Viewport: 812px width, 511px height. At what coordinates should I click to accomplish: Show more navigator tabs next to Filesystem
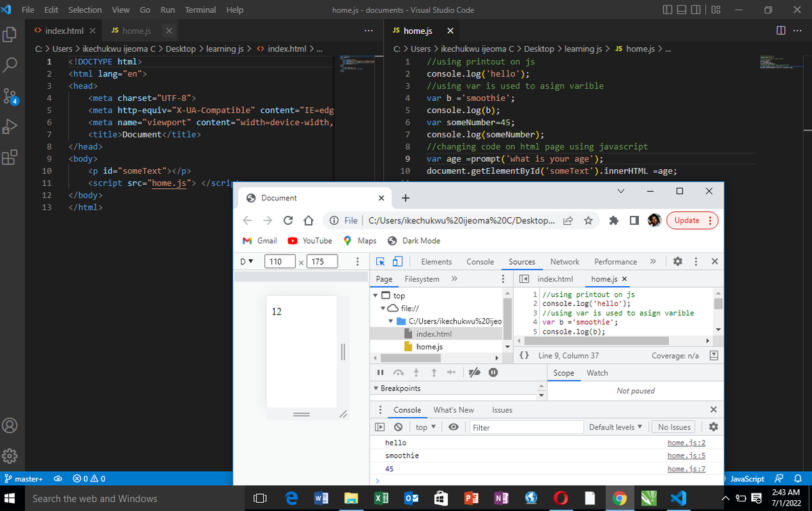(454, 279)
